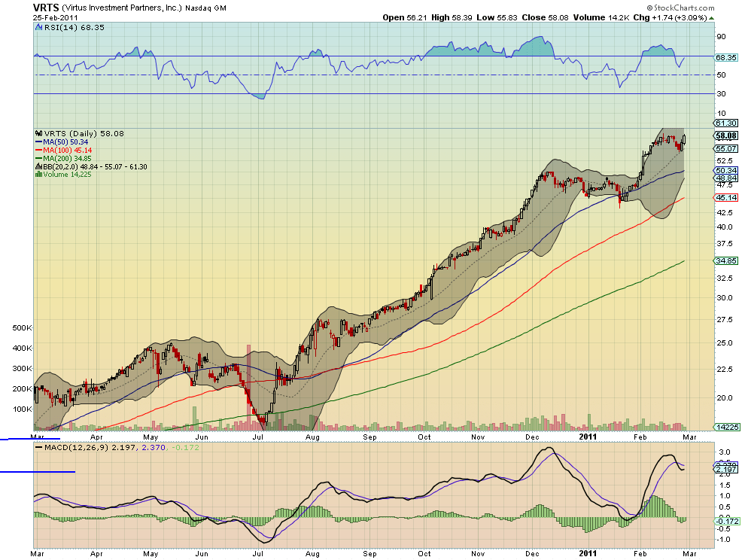745x560 pixels.
Task: Click the 100K volume scale label
Action: point(23,409)
